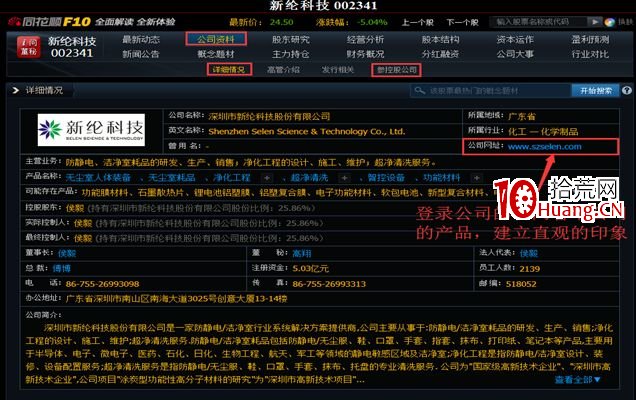Open the 高管介绍 sub-tab
Screen dimensions: 636x400
(x=283, y=70)
